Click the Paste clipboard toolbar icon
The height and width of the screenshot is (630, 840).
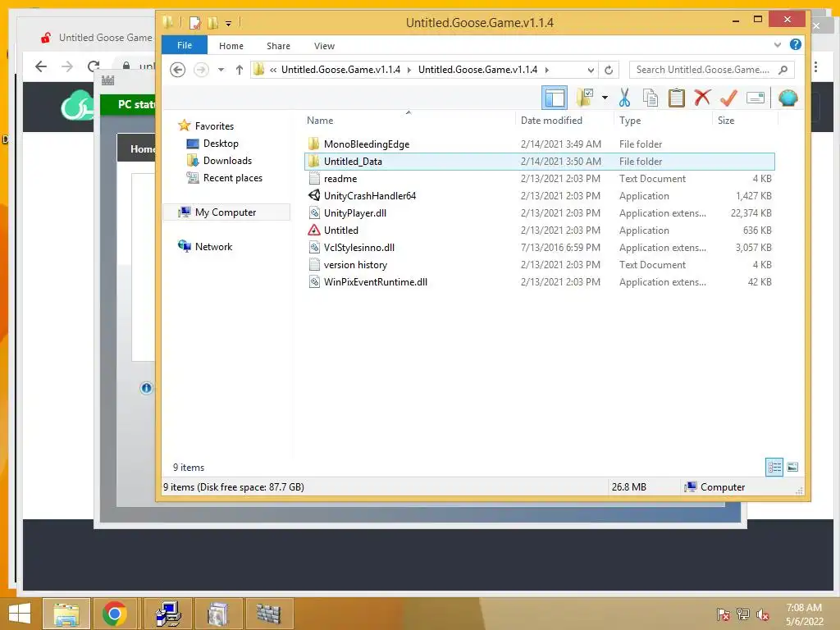coord(676,98)
